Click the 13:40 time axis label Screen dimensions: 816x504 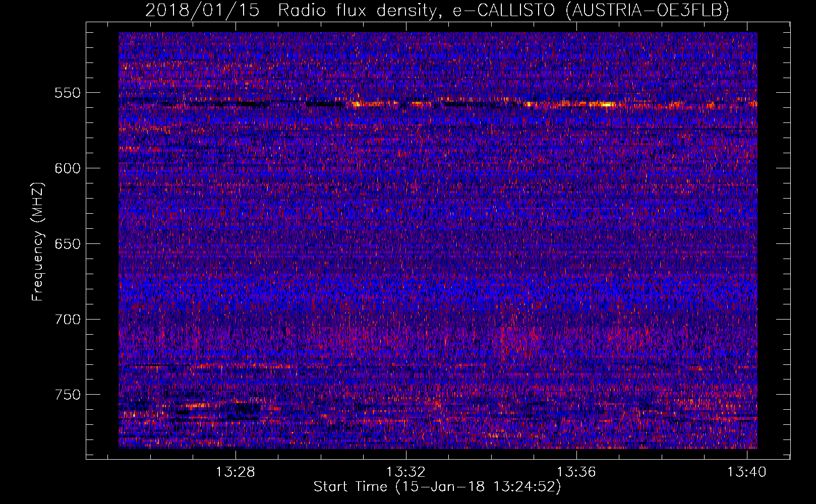[x=746, y=472]
